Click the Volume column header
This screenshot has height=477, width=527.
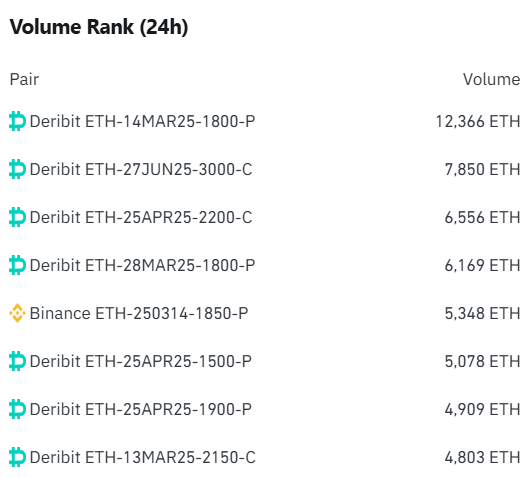pos(491,79)
